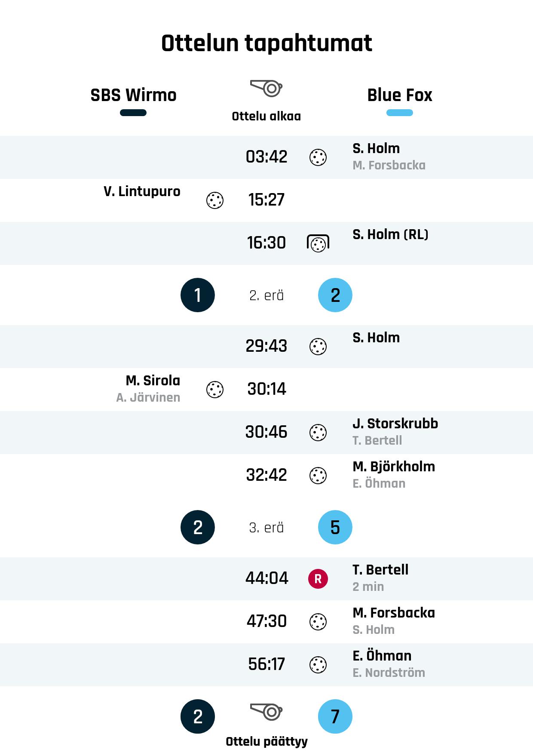This screenshot has height=756, width=533.
Task: Click the 44:04 penalty time
Action: [266, 578]
